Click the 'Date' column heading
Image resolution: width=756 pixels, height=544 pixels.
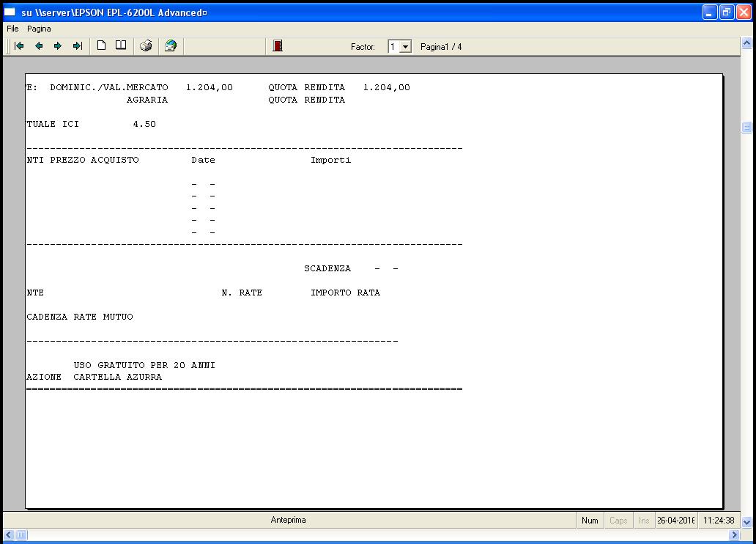pyautogui.click(x=203, y=160)
